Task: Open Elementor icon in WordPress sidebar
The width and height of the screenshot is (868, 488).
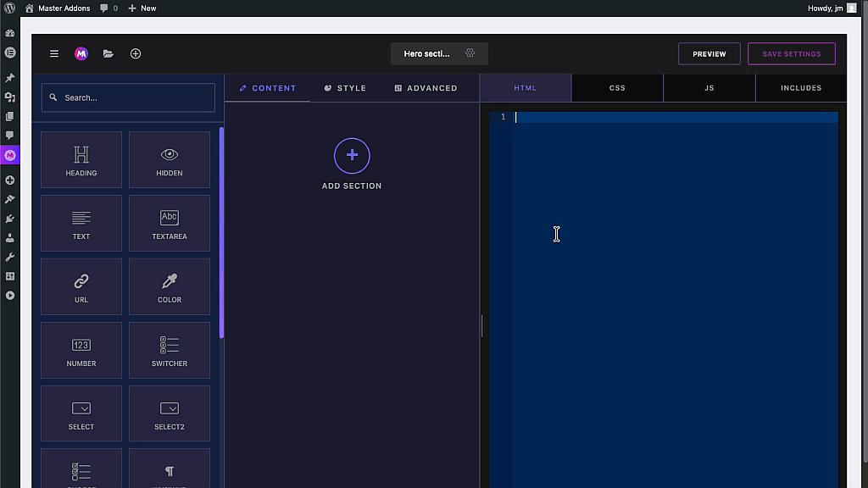Action: 10,53
